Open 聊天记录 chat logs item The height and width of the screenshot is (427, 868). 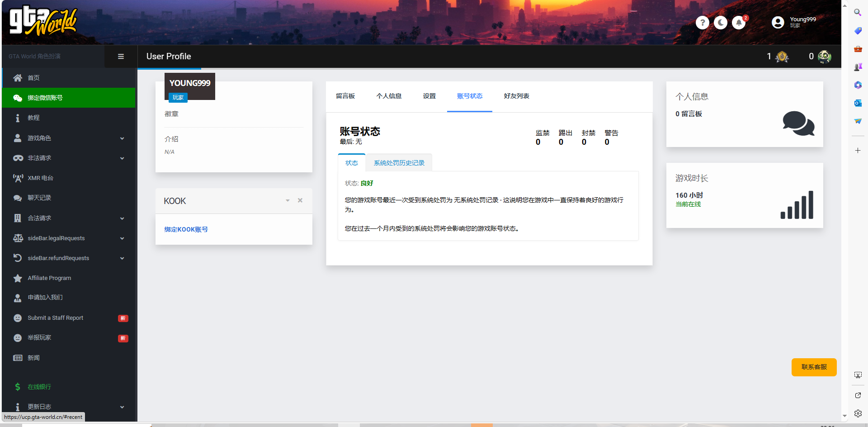[x=69, y=198]
